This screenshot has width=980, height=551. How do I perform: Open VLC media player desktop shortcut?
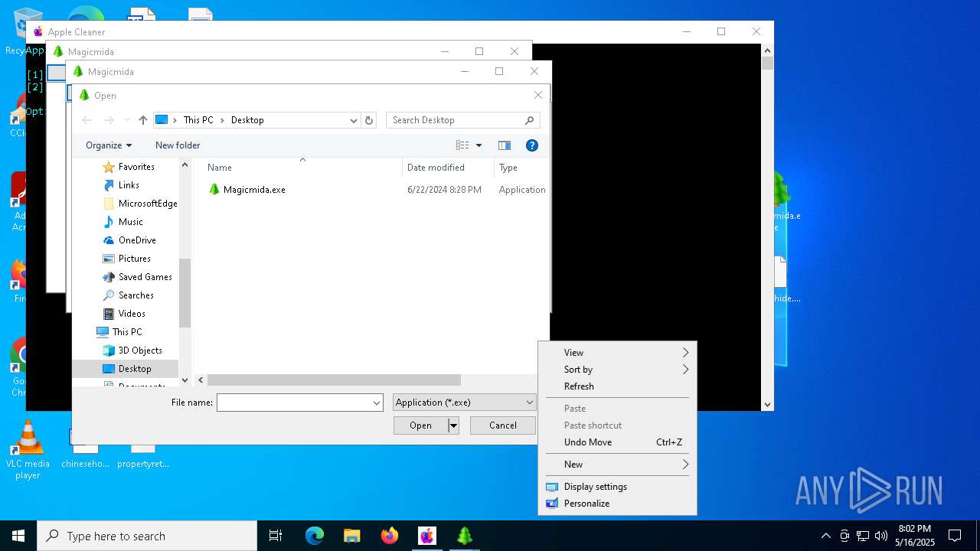tap(28, 450)
